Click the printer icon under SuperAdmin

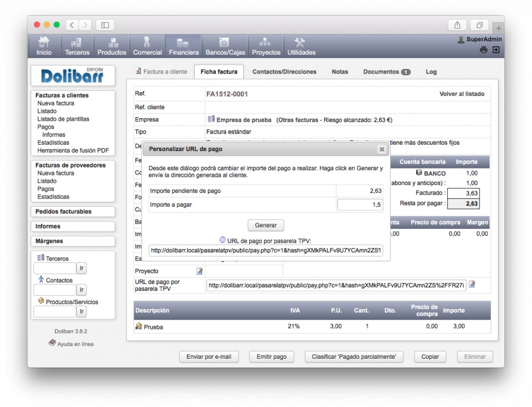[483, 50]
